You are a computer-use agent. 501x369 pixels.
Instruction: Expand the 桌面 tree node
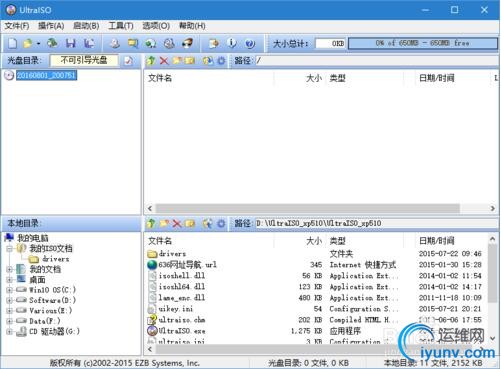(9, 280)
